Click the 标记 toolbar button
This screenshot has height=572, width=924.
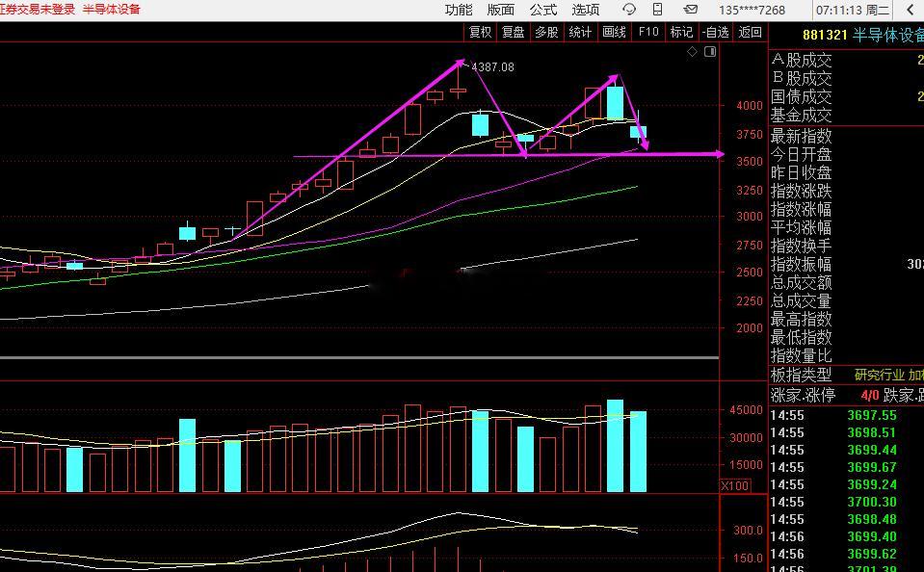pyautogui.click(x=681, y=33)
